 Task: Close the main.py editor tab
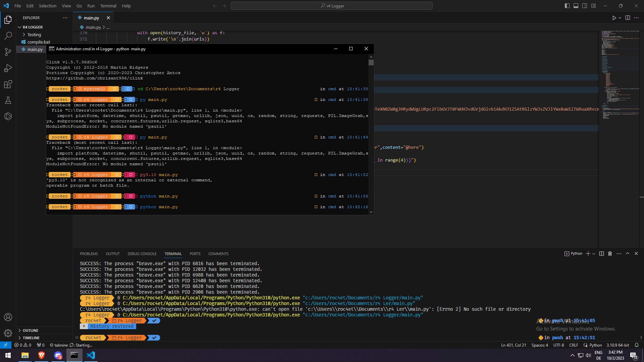[108, 18]
